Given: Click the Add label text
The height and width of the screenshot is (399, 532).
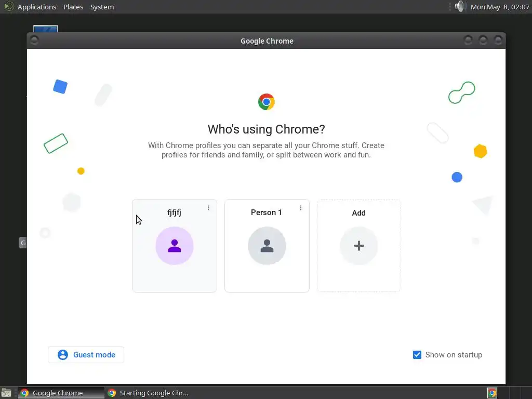Looking at the screenshot, I should 358,212.
